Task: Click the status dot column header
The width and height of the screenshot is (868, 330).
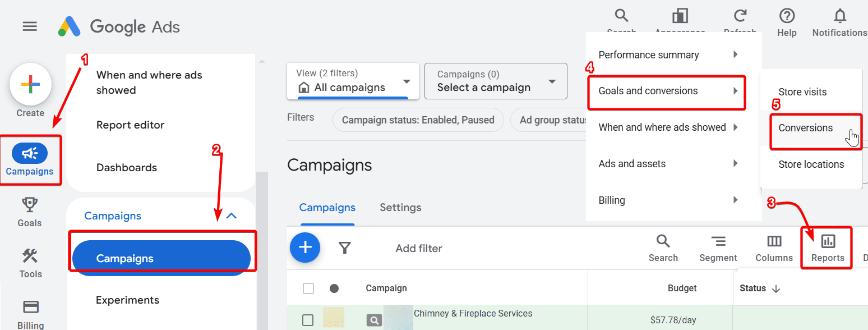Action: click(x=334, y=288)
